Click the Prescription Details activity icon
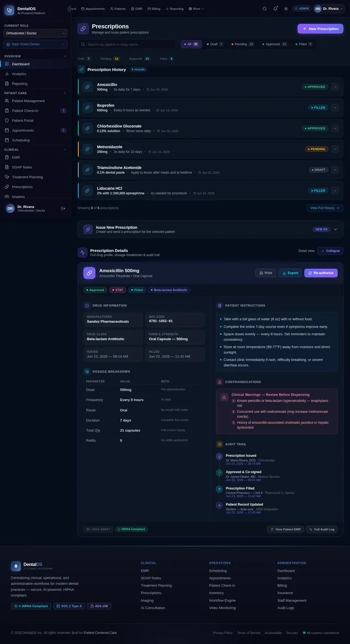 83,252
